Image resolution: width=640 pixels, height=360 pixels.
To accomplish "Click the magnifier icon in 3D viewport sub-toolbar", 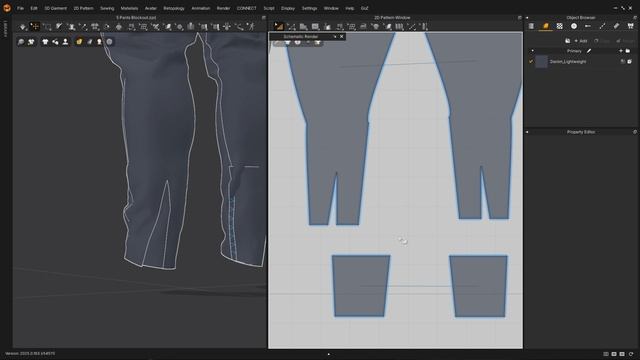I will coord(21,42).
